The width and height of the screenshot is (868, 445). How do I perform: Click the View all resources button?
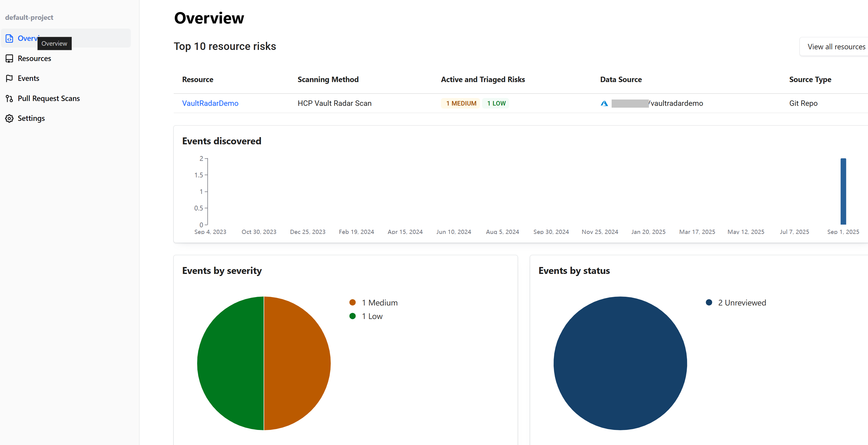(x=836, y=47)
